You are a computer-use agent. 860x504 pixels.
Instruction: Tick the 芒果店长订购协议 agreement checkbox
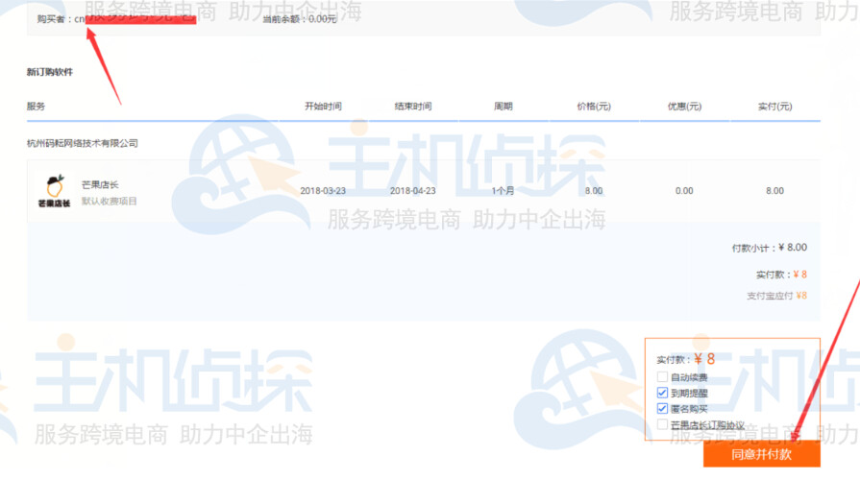click(662, 424)
